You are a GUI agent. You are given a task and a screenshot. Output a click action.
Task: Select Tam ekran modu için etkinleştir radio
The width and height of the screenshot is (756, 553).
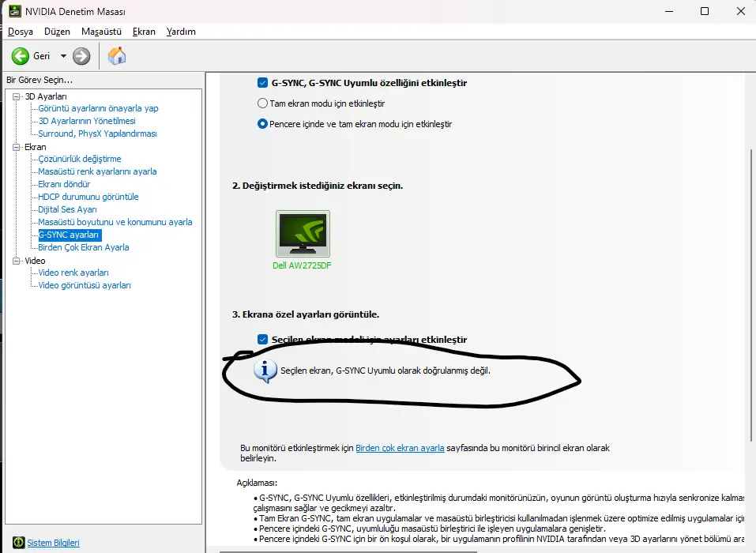tap(262, 103)
